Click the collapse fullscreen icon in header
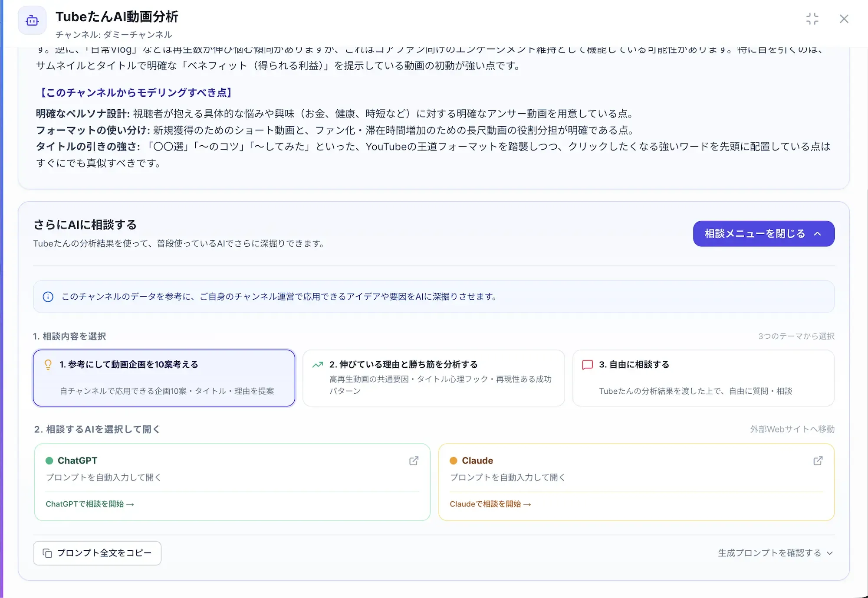This screenshot has height=598, width=868. point(812,19)
